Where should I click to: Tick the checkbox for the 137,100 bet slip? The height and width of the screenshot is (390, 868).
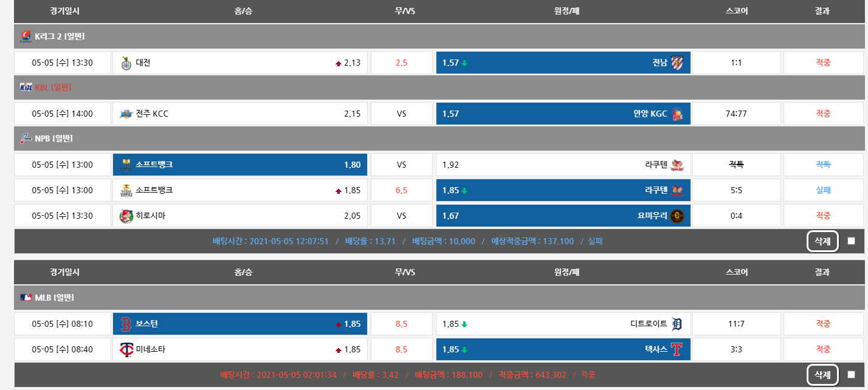[x=851, y=241]
